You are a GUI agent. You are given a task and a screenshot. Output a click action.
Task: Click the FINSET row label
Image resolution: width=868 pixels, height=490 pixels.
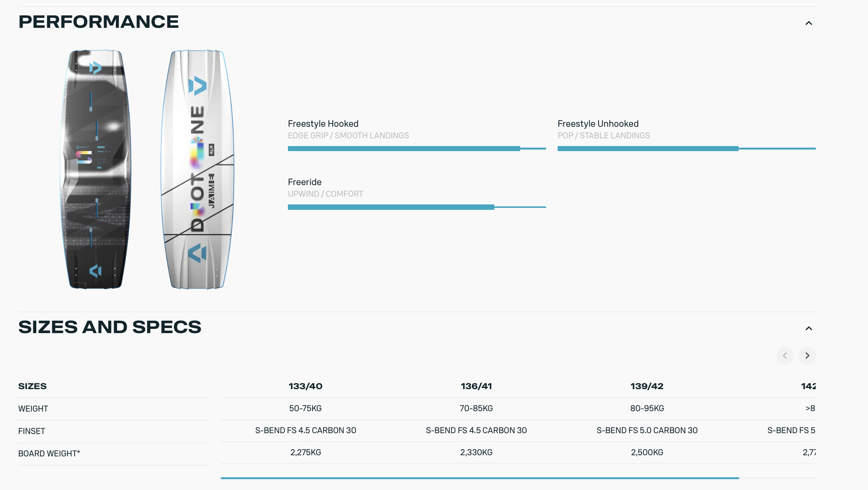32,431
